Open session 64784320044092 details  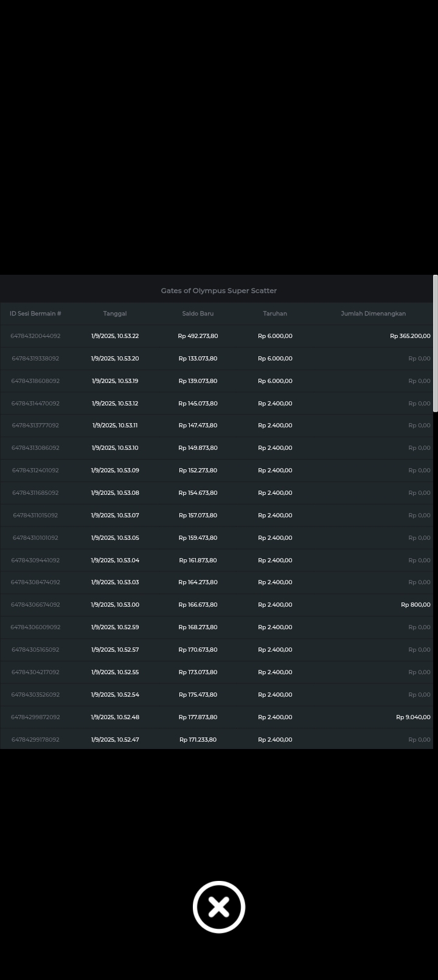point(35,336)
